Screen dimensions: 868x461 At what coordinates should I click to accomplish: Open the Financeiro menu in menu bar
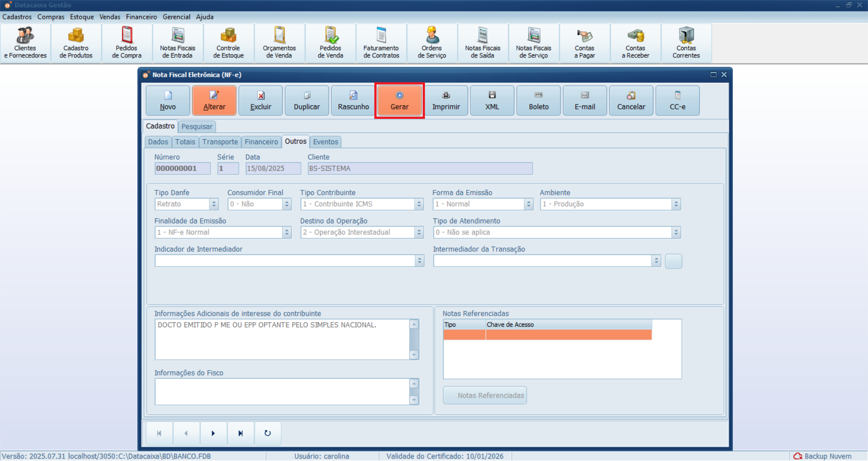point(141,17)
